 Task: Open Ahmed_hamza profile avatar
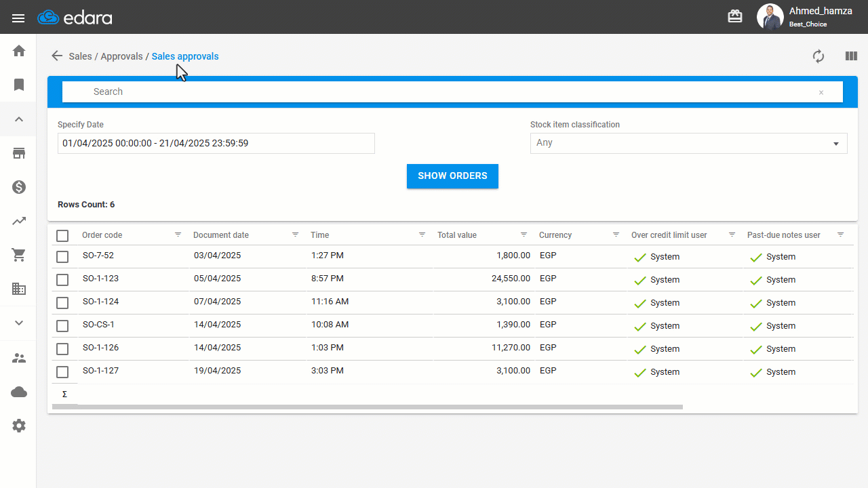pos(770,17)
